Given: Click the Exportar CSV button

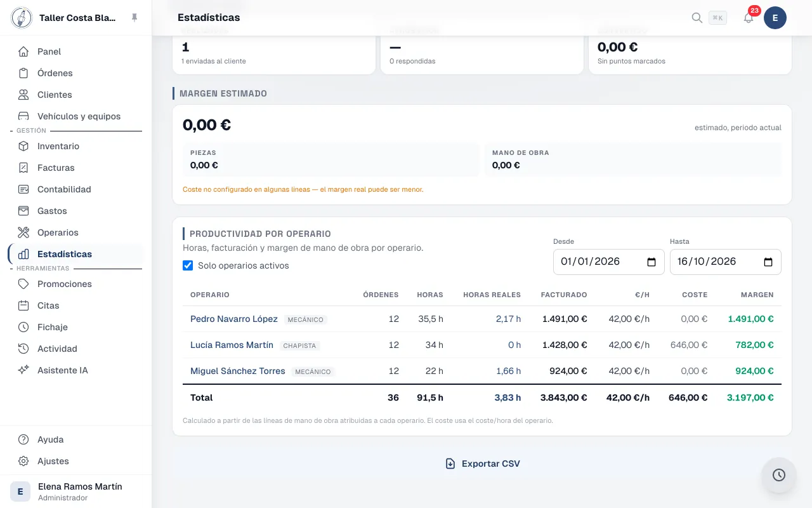Looking at the screenshot, I should tap(482, 464).
